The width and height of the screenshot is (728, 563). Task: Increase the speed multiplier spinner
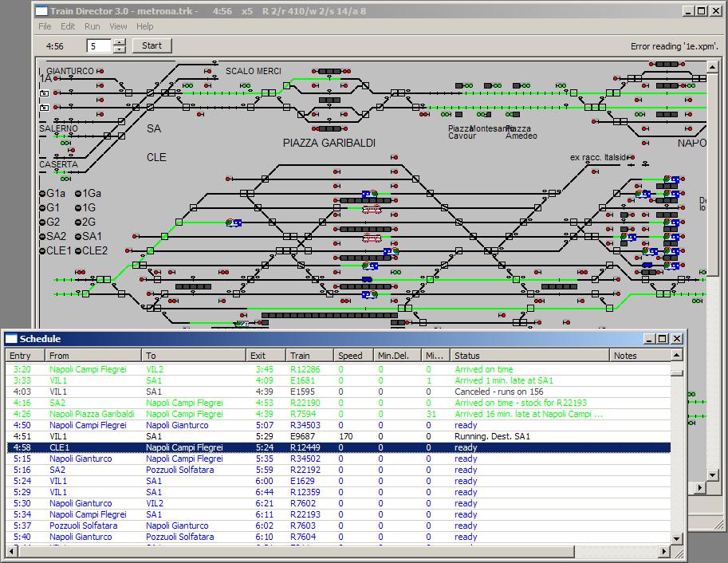pyautogui.click(x=120, y=43)
